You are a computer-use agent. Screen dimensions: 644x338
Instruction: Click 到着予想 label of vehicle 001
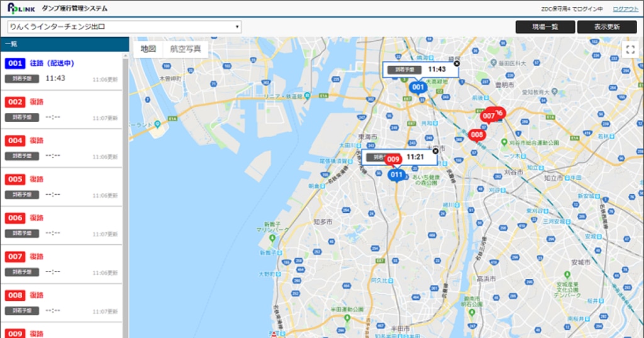(x=22, y=79)
